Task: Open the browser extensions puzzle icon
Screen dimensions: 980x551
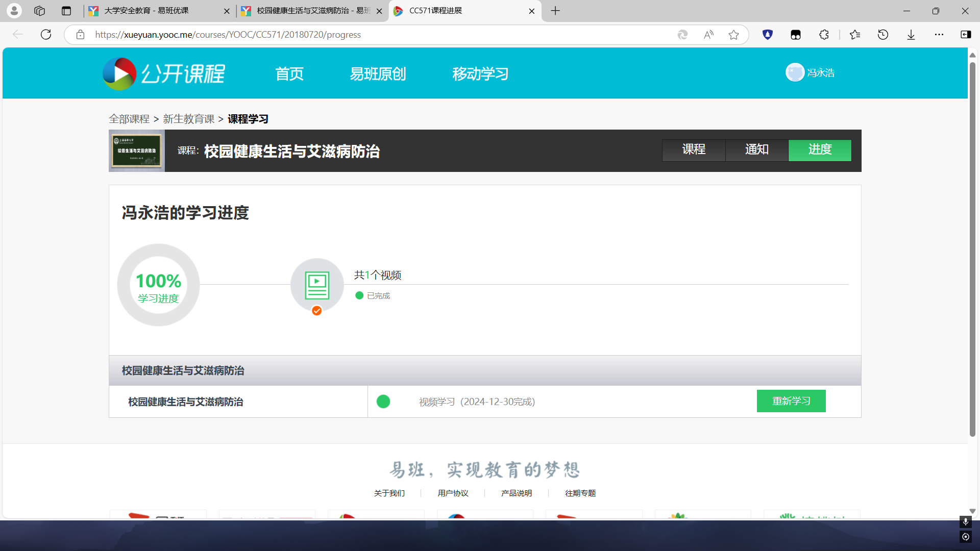Action: (824, 35)
